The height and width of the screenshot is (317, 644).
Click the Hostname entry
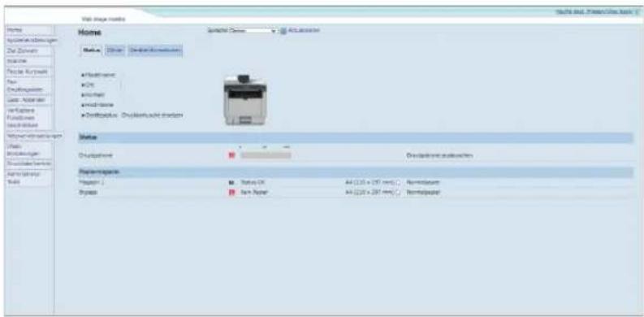pos(97,105)
